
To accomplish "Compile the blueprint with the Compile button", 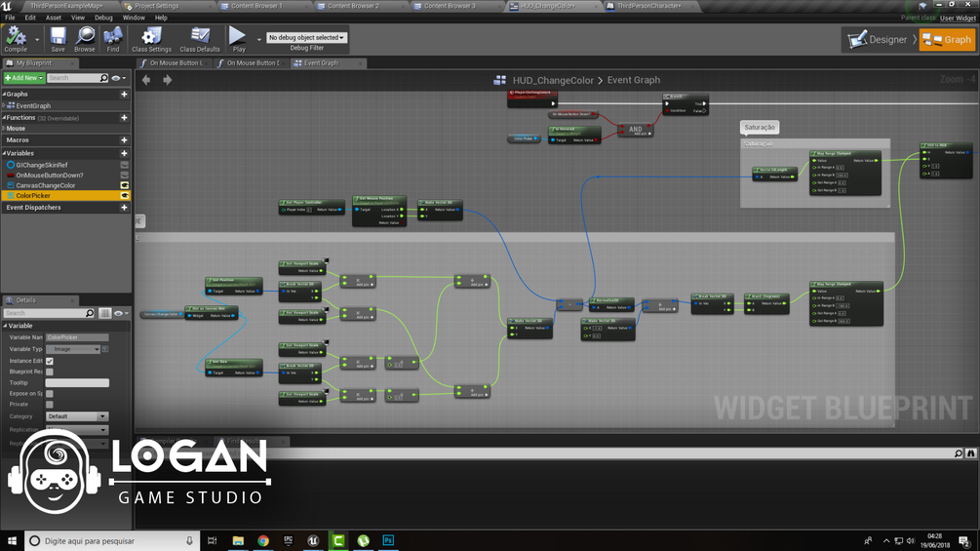I will click(16, 39).
